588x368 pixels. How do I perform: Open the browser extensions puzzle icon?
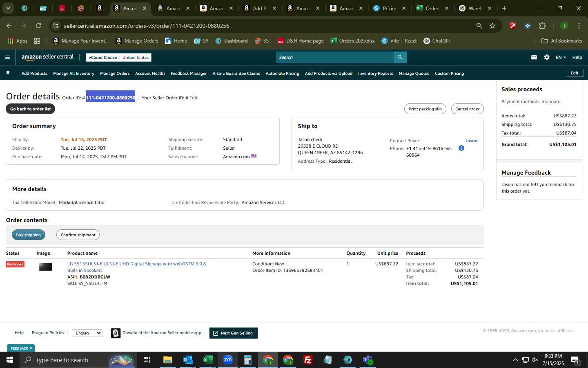click(542, 26)
